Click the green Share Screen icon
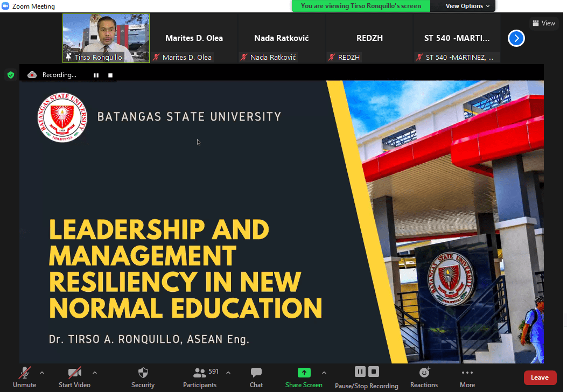 304,373
